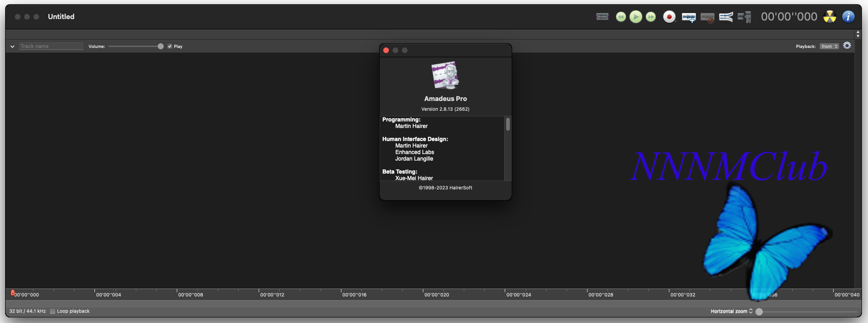
Task: Click the add track waveform icon
Action: coord(688,17)
